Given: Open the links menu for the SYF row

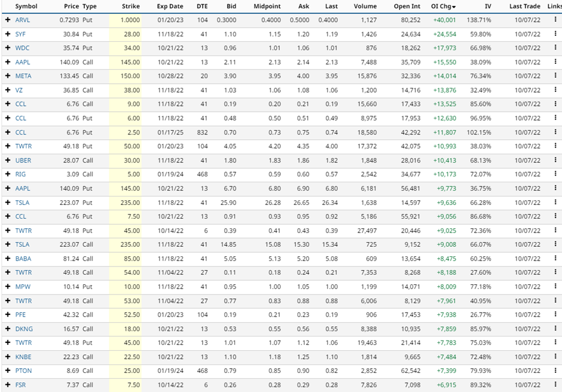Looking at the screenshot, I should pos(555,33).
